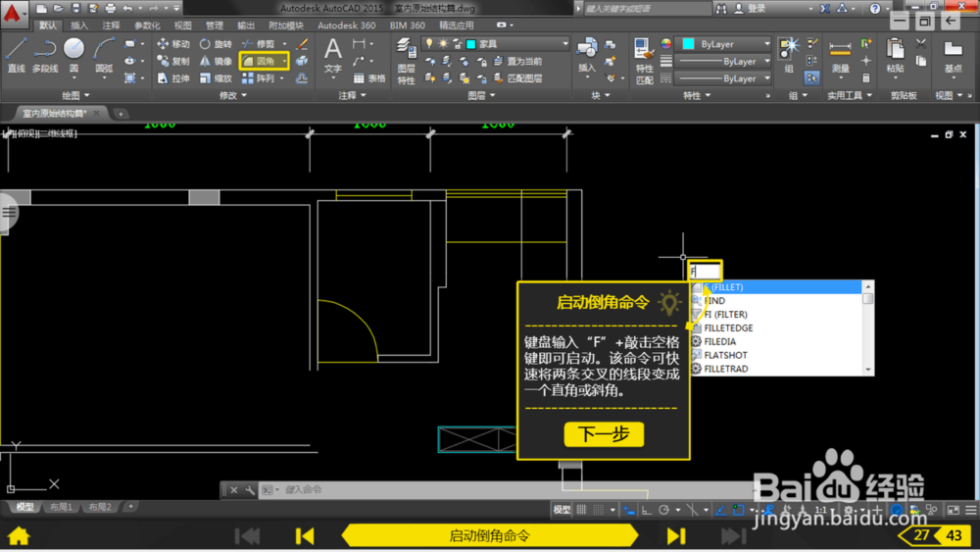Viewport: 980px width, 552px height.
Task: Click the 圆角 (Fillet) tool
Action: point(260,61)
